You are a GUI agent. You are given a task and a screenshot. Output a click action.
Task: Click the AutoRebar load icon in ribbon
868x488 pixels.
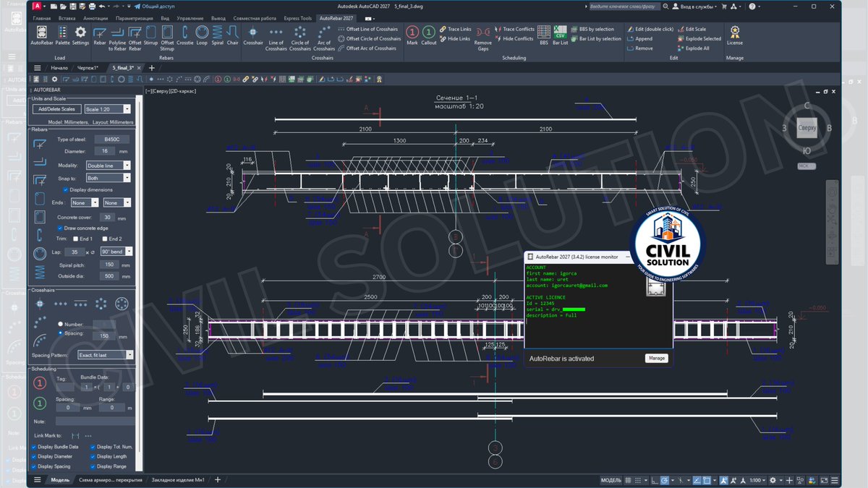[x=41, y=35]
